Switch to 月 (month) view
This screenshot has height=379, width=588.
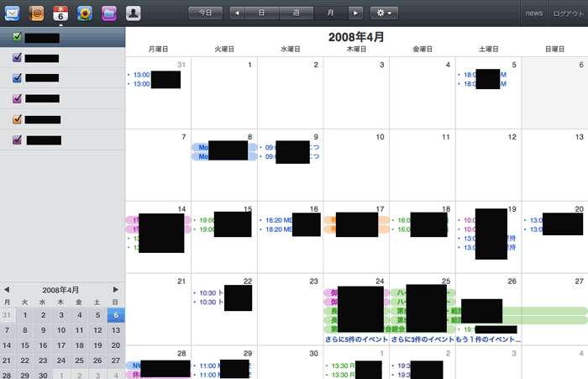331,13
